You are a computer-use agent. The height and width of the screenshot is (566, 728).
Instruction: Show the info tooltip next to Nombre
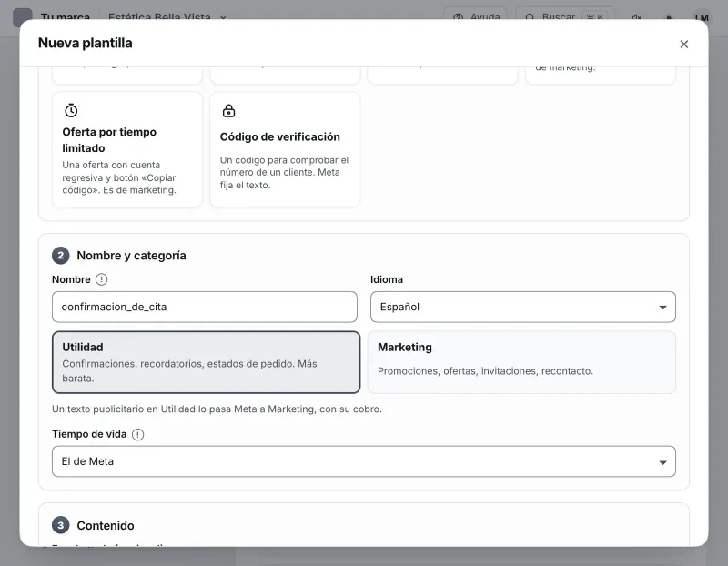point(101,279)
